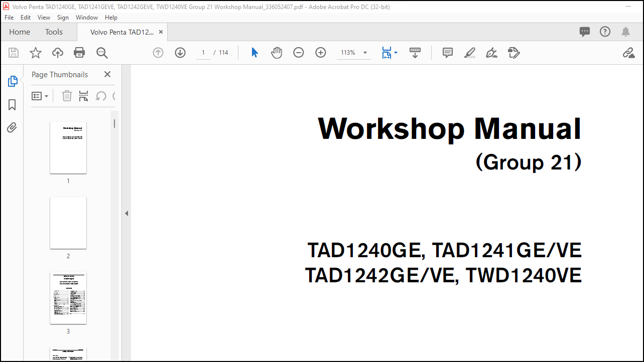Select the Volvo Penta document tab
644x362 pixels.
(122, 32)
